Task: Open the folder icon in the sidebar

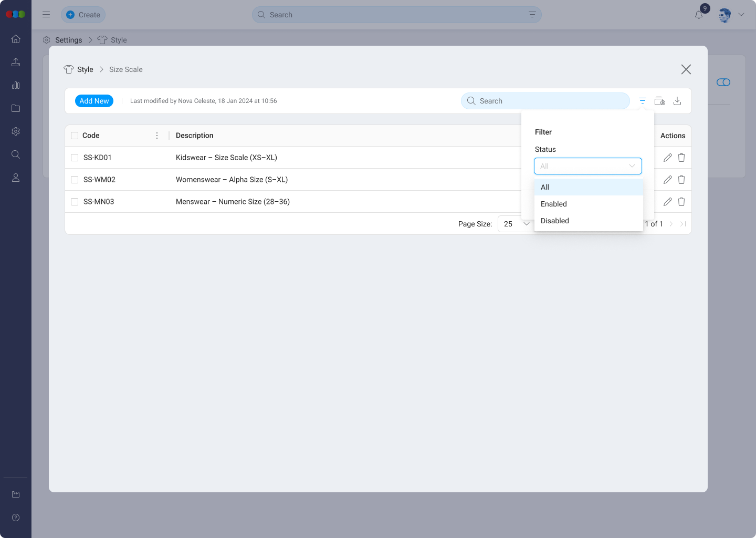Action: click(16, 108)
